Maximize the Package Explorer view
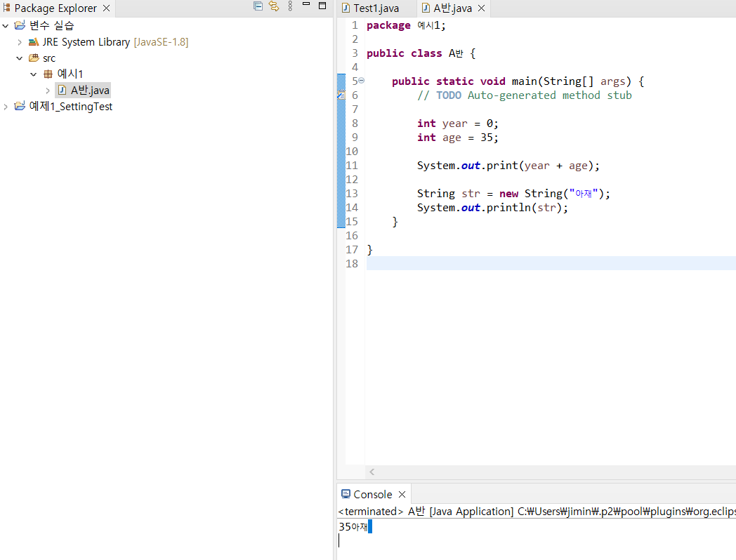736x560 pixels. click(x=322, y=6)
